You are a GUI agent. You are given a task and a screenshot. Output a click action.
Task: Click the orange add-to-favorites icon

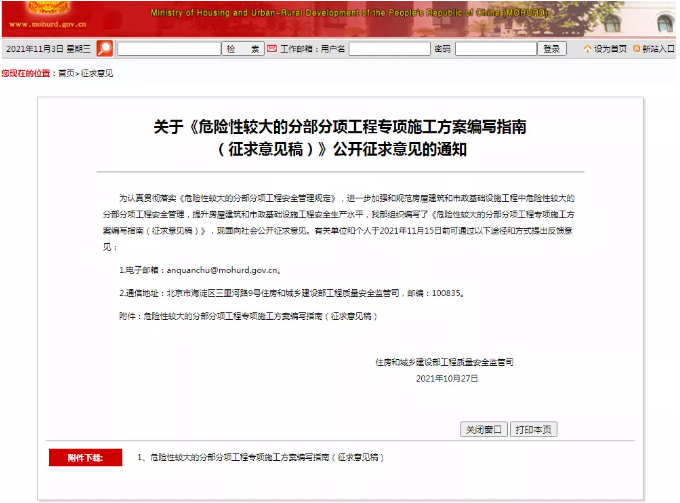click(x=636, y=48)
